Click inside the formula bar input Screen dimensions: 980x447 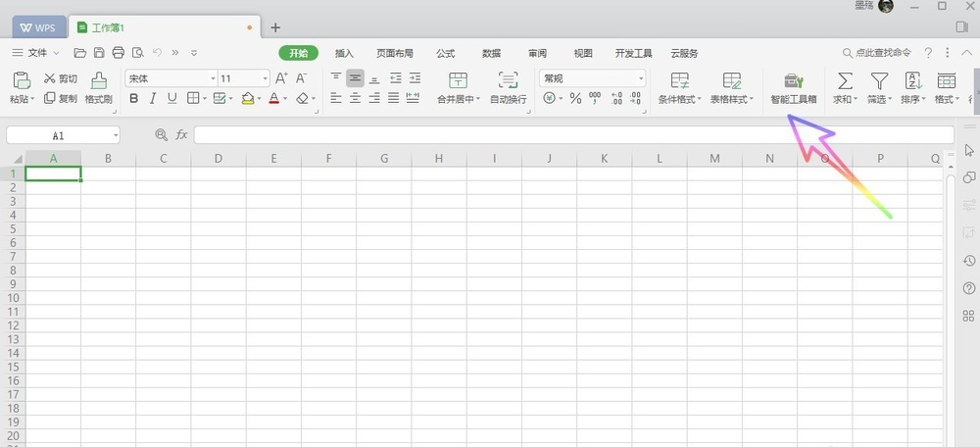573,134
